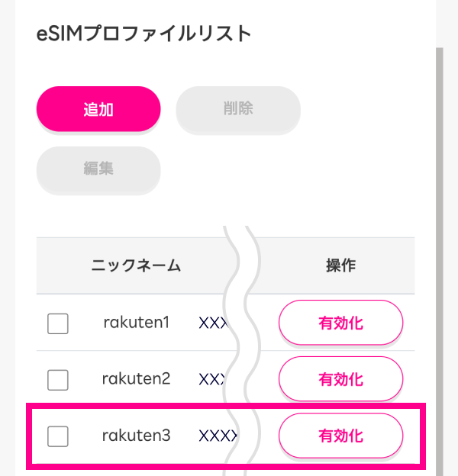Click the vertical scrollbar on the right

click(439, 229)
